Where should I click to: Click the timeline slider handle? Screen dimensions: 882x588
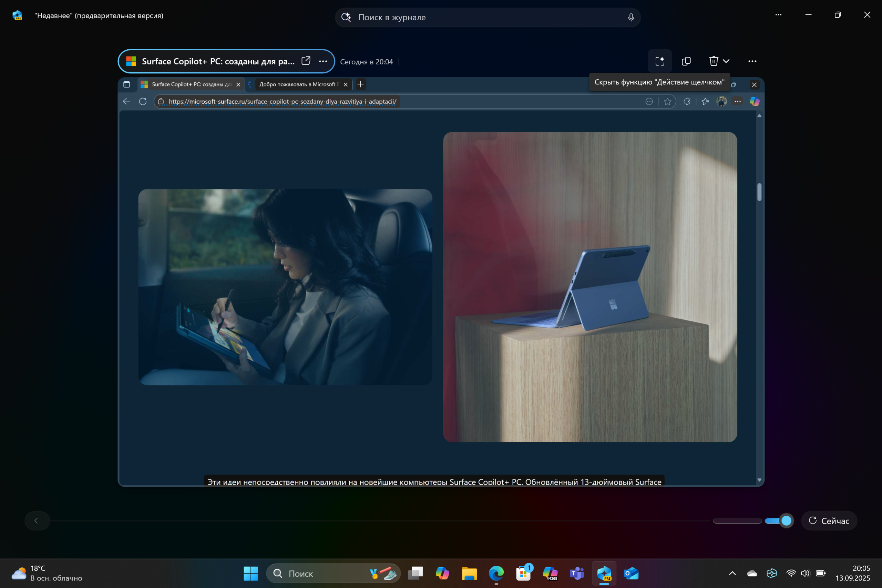786,520
